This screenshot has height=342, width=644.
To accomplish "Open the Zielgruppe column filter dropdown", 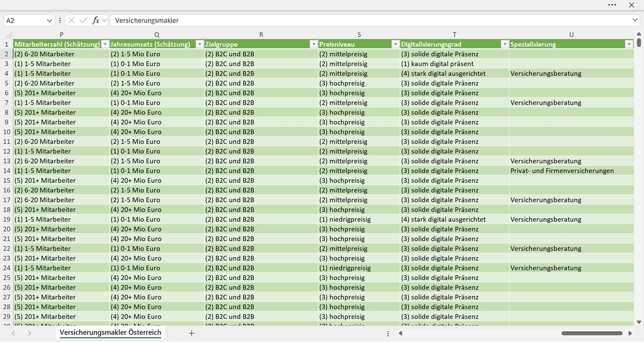I will [313, 44].
